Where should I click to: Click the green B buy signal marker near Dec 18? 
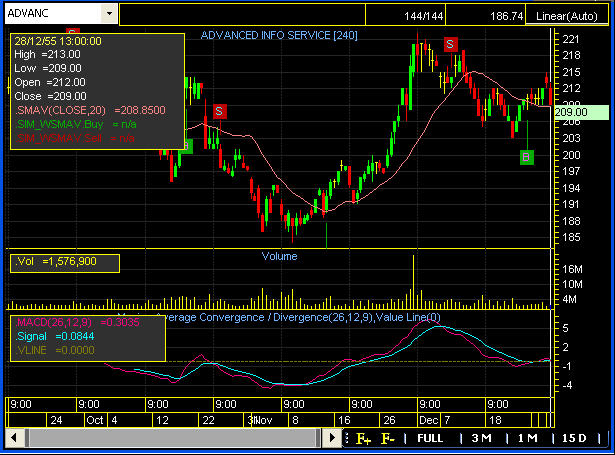pos(526,157)
